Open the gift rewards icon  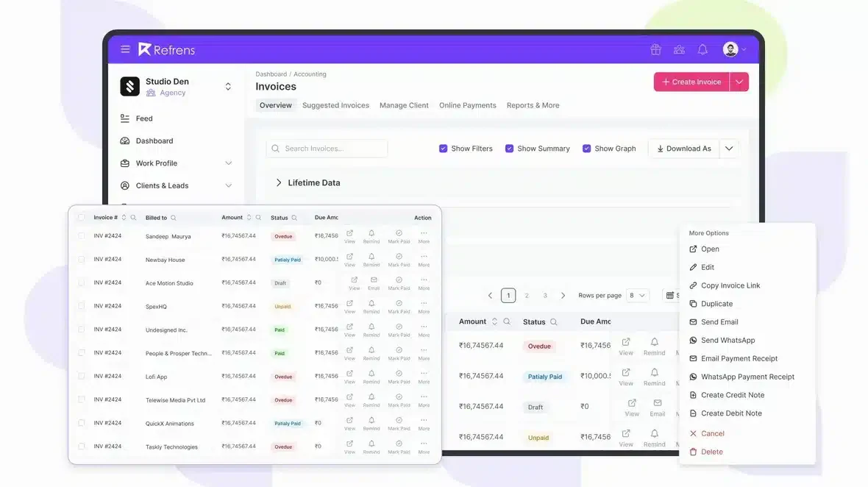click(x=655, y=49)
